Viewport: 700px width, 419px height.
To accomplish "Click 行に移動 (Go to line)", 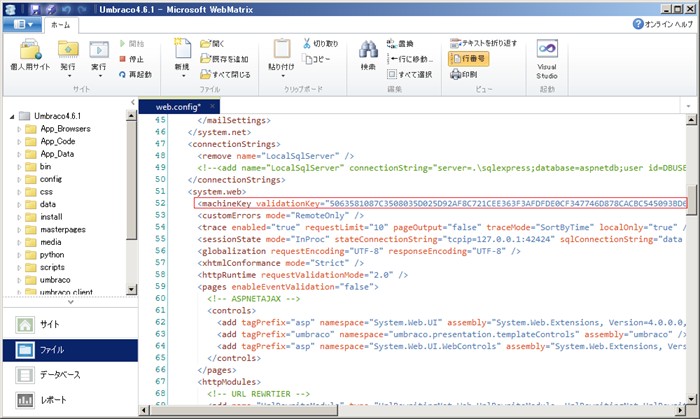I will pos(410,59).
